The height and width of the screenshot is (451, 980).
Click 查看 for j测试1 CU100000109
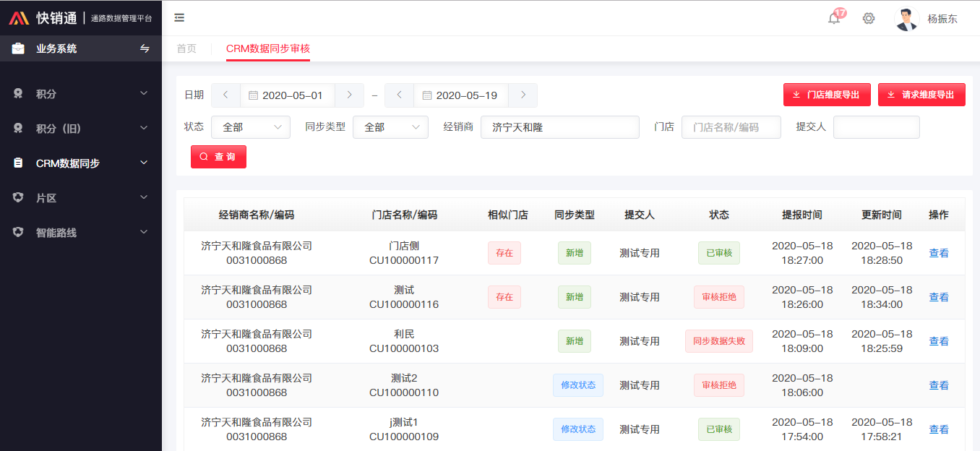[939, 429]
